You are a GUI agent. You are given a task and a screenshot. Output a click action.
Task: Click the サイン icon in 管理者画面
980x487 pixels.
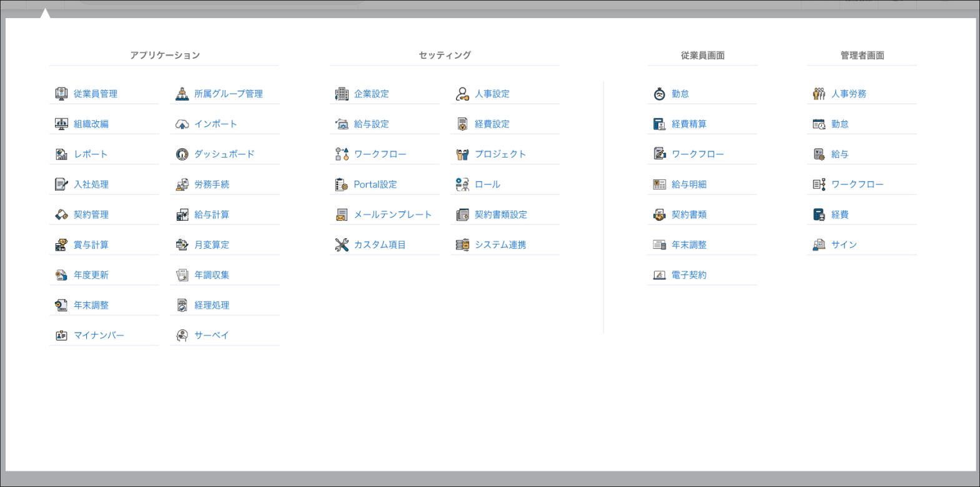click(x=819, y=245)
